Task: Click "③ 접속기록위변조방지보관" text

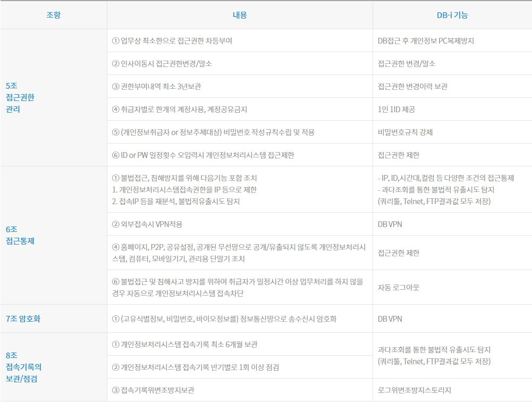Action: (153, 390)
